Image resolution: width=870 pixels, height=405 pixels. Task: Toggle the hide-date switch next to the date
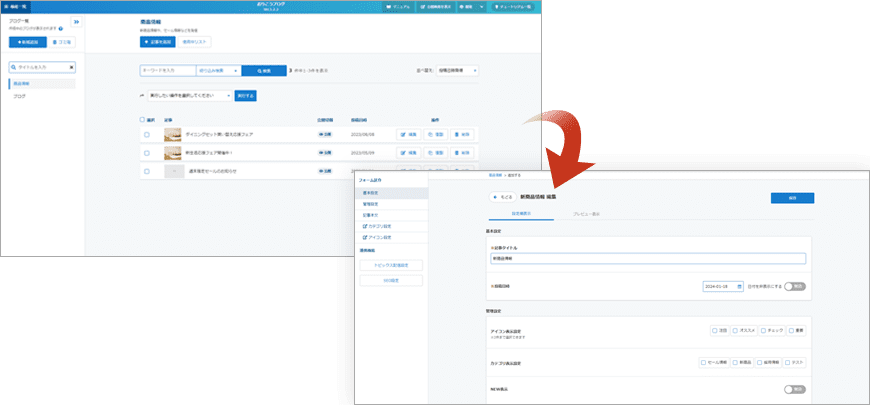[795, 286]
